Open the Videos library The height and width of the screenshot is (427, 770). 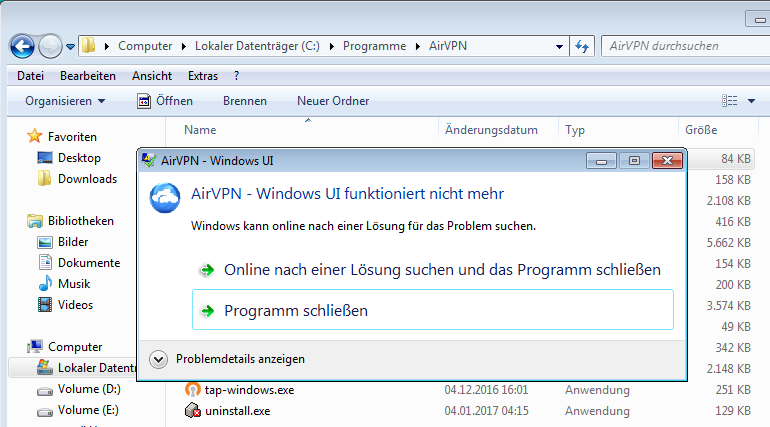coord(75,305)
